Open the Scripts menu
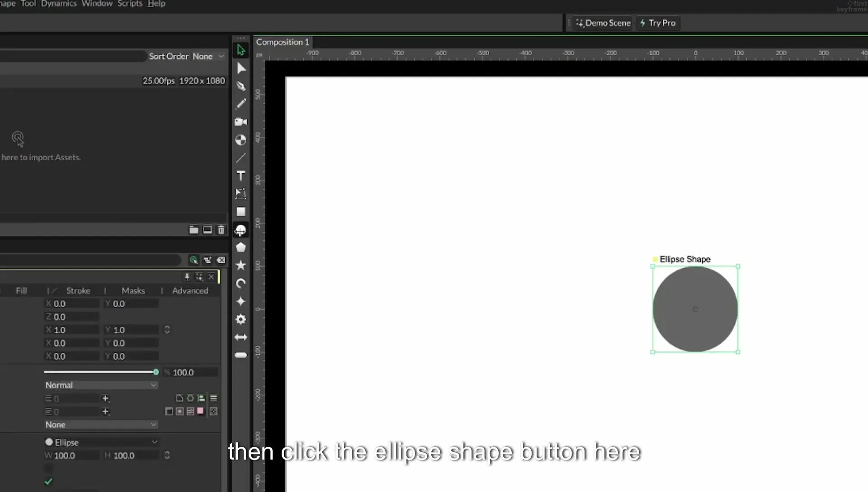Screen dimensions: 868x492 130,4
